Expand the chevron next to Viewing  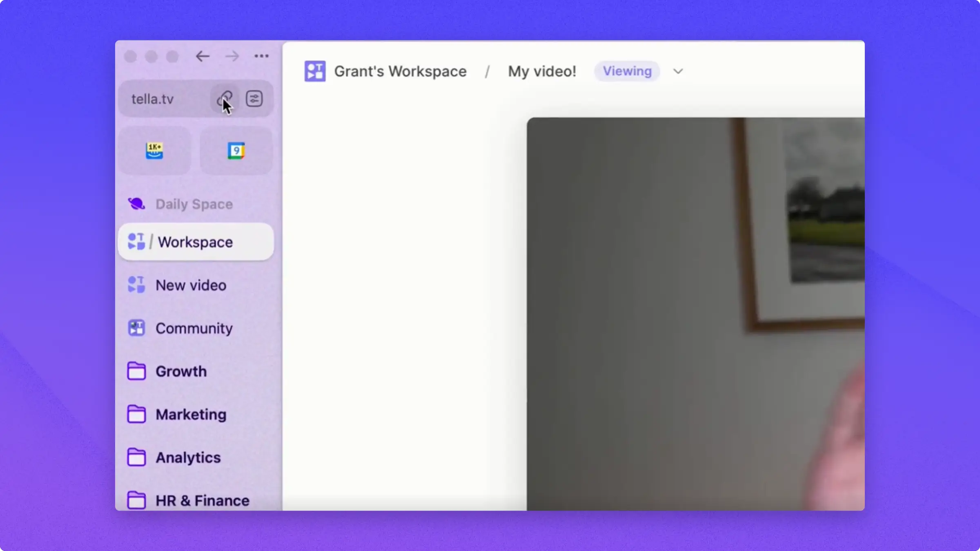tap(678, 71)
